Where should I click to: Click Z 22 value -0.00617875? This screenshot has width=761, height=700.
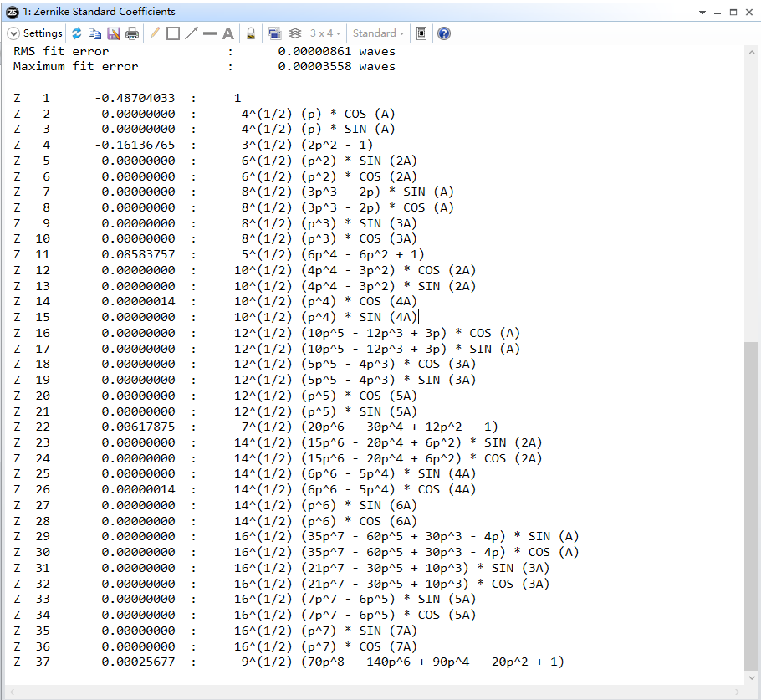[135, 427]
